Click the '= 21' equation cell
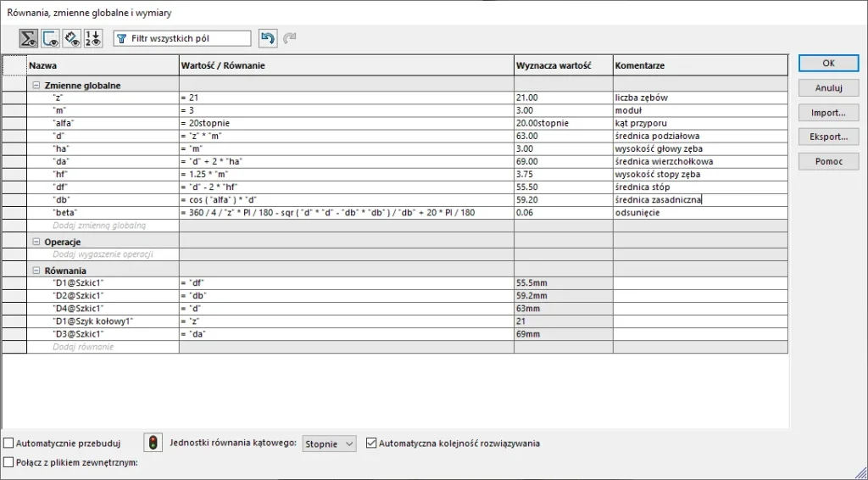Viewport: 868px width, 480px height. tap(347, 98)
